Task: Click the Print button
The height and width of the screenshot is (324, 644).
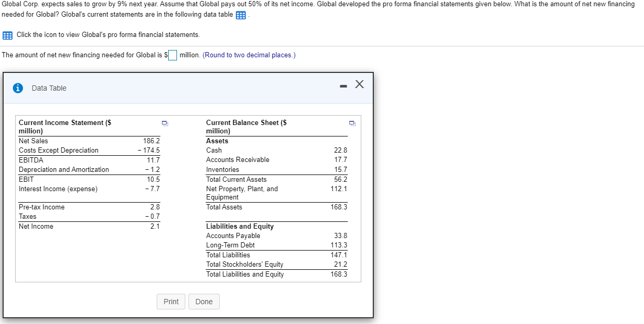Action: (x=171, y=302)
